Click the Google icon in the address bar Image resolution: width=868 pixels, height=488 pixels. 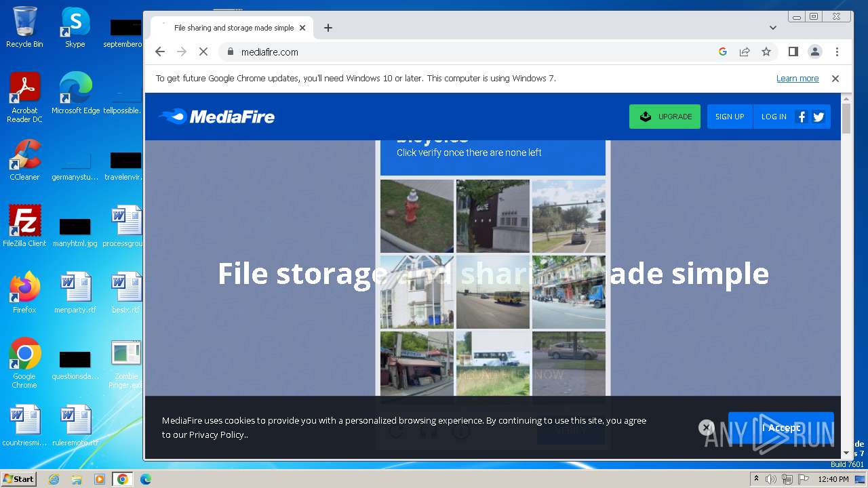pyautogui.click(x=723, y=52)
